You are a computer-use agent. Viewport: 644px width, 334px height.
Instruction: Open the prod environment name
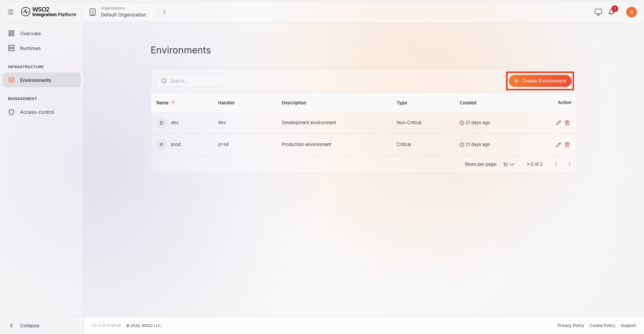(176, 145)
